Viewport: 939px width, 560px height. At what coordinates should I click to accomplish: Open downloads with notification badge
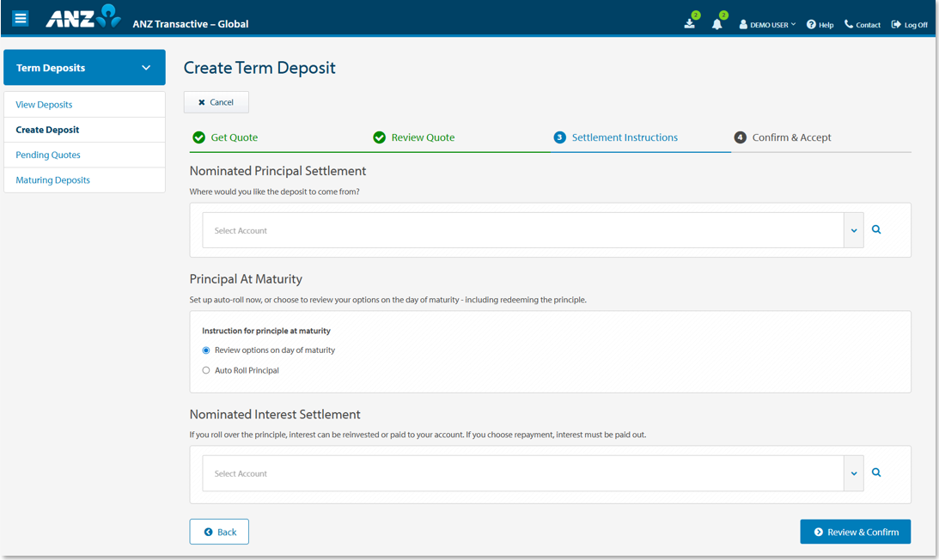point(689,24)
